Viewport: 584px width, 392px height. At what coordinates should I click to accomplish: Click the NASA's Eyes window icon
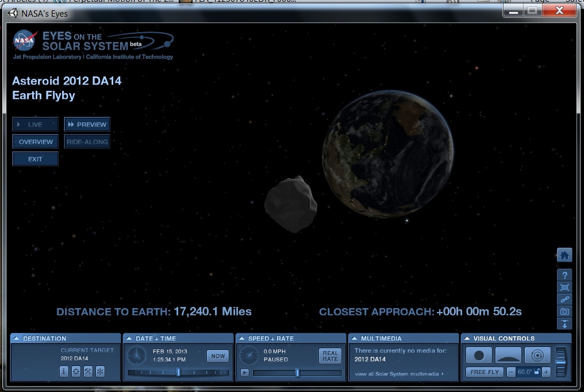(x=13, y=13)
